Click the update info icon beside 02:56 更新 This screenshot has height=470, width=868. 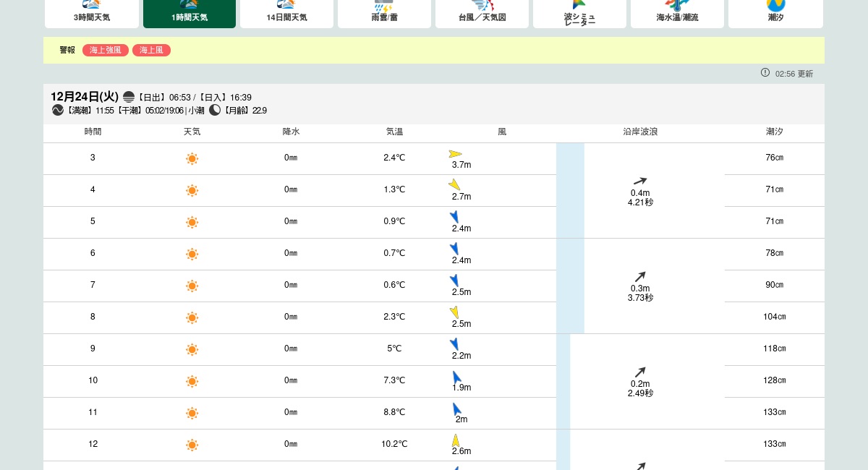pyautogui.click(x=765, y=72)
